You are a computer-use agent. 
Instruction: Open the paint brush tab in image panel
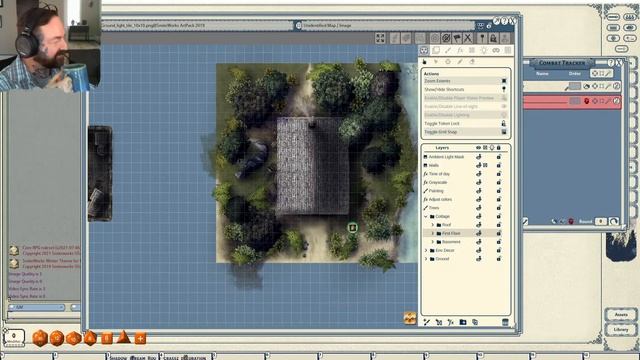(x=448, y=50)
